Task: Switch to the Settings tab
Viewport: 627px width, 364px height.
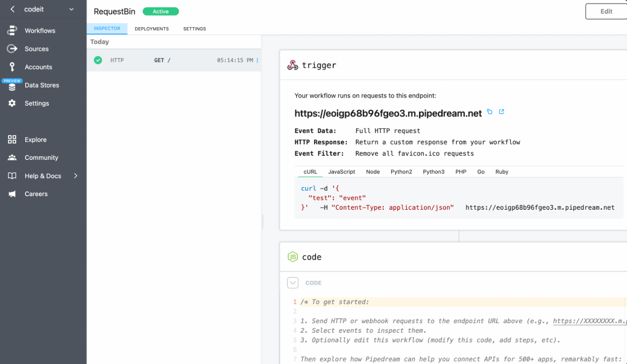Action: pyautogui.click(x=194, y=29)
